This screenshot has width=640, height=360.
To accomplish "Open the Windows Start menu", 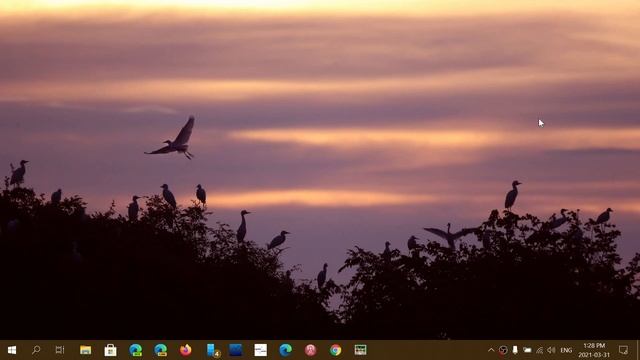I will (12, 350).
